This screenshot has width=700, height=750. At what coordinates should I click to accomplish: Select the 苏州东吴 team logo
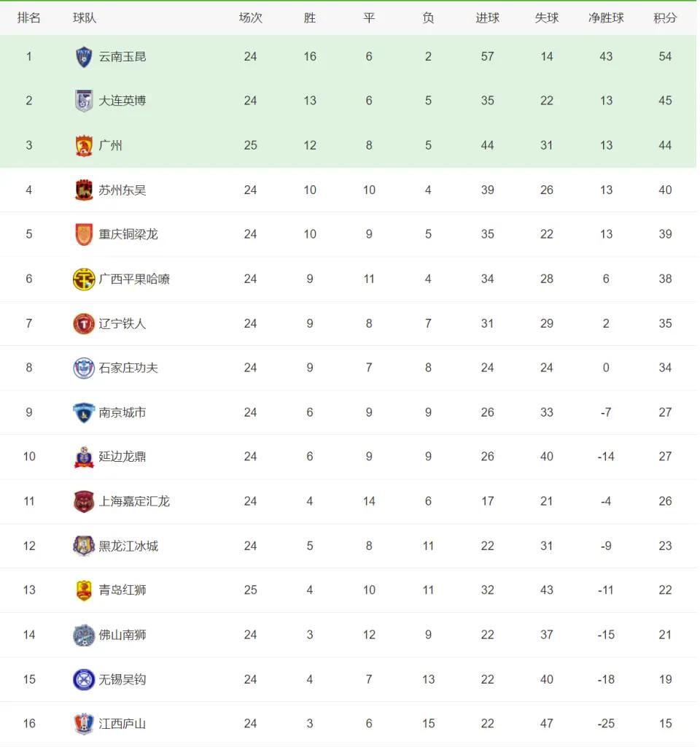pos(84,190)
